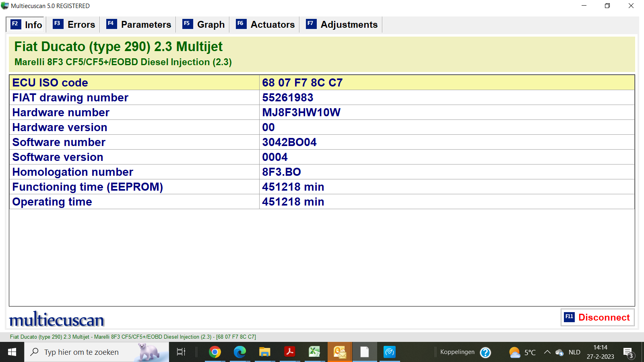Select the Hardware version label
644x362 pixels.
(60, 127)
